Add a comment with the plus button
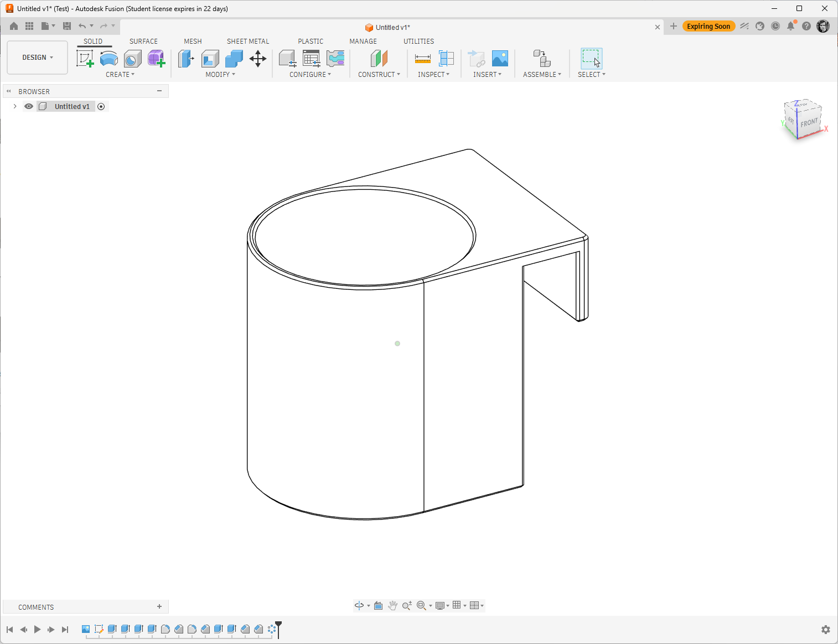The image size is (838, 644). [159, 607]
